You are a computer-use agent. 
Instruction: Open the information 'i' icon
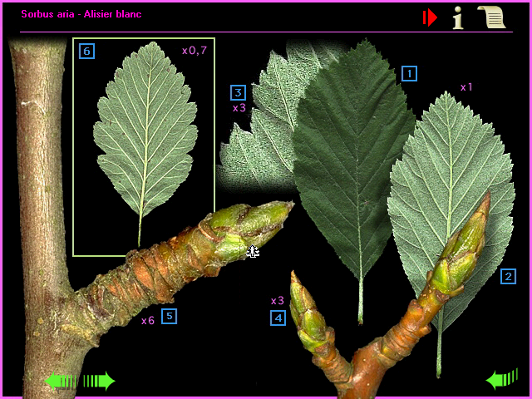[458, 17]
